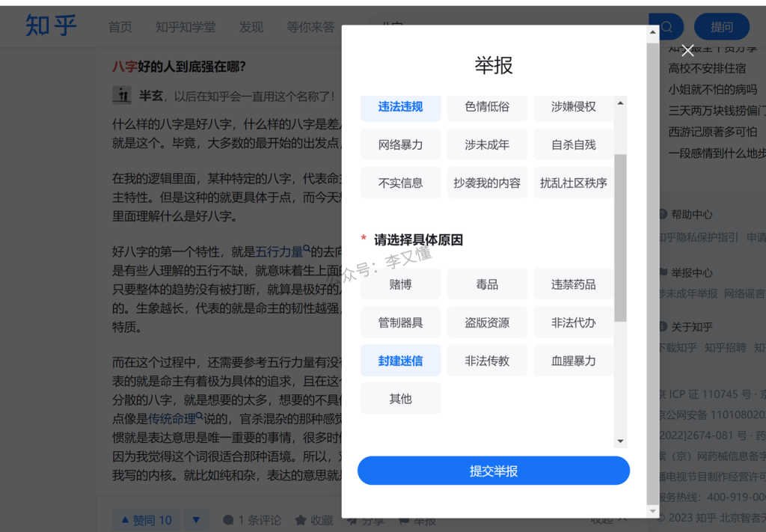Select 网络暴力 report category
766x532 pixels.
pos(400,144)
